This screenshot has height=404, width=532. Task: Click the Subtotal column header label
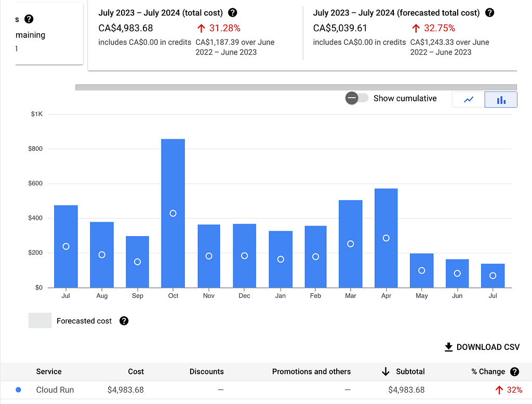click(x=410, y=372)
